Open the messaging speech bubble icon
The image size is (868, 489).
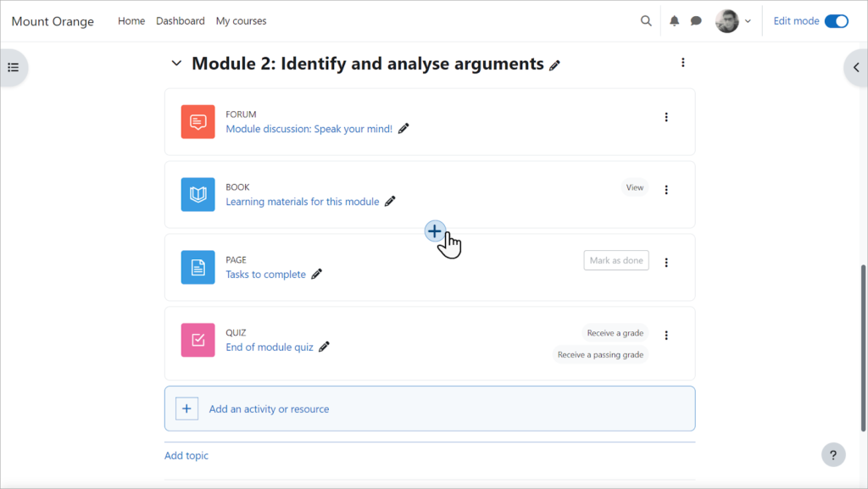pyautogui.click(x=696, y=21)
